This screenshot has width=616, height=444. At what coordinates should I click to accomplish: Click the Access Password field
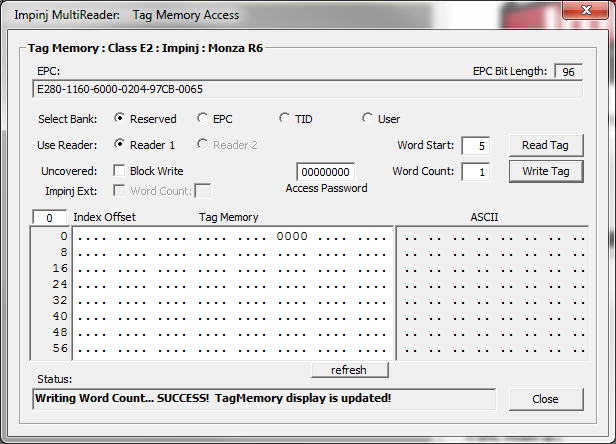click(325, 172)
